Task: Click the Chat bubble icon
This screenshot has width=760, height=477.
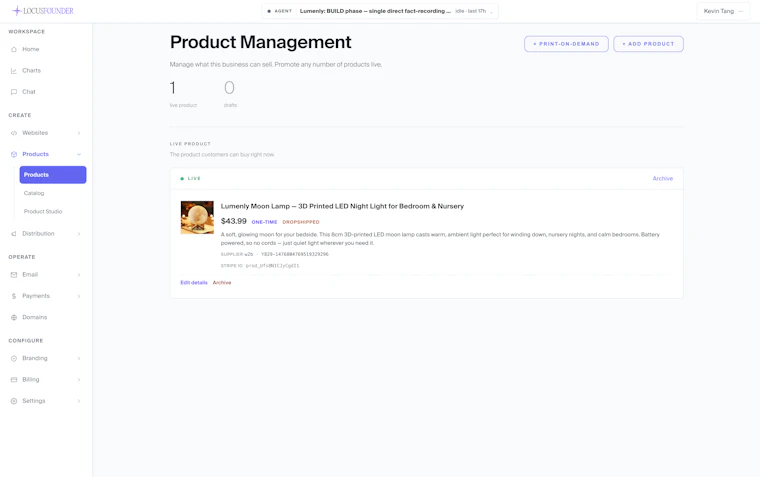Action: pyautogui.click(x=14, y=92)
